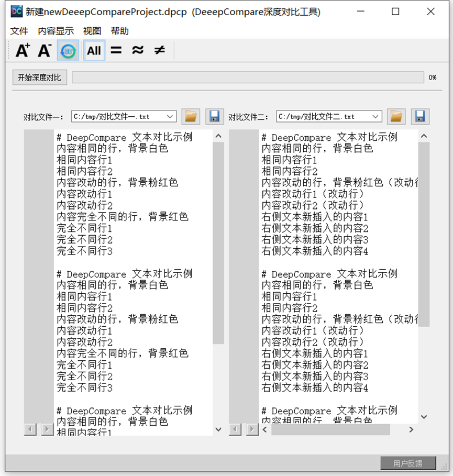Click right pane bottom-left next arrow button
Viewport: 453px width, 476px height.
[252, 429]
